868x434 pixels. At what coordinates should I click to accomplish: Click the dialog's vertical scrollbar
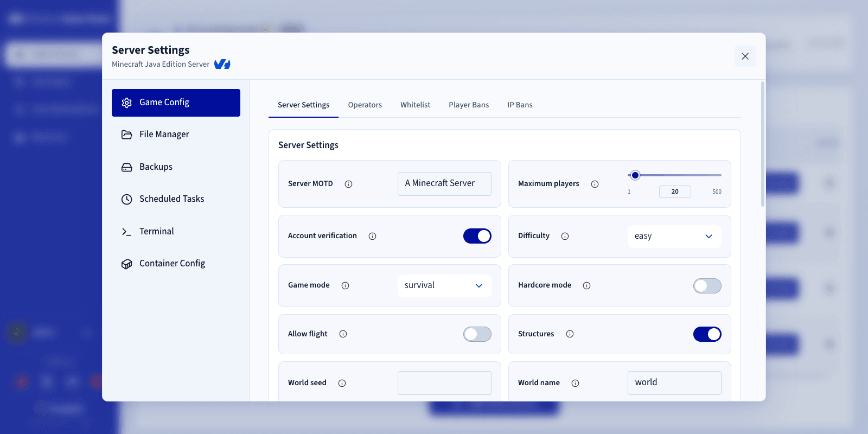pos(763,144)
